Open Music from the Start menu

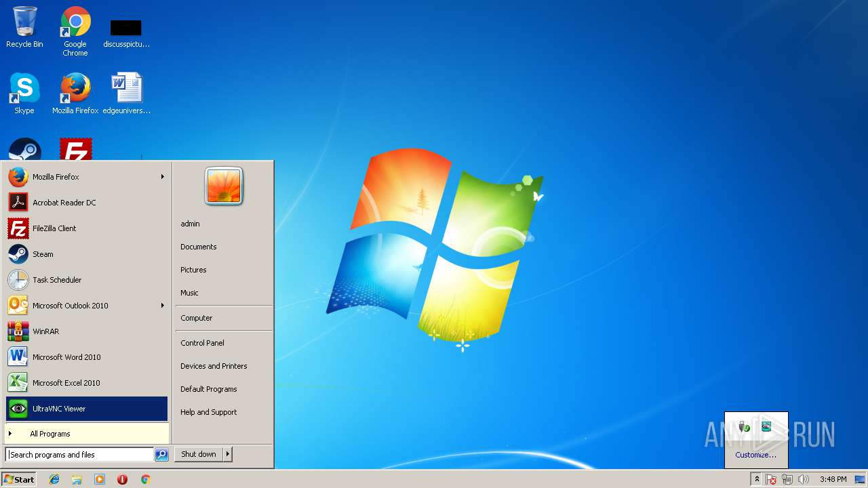(224, 293)
